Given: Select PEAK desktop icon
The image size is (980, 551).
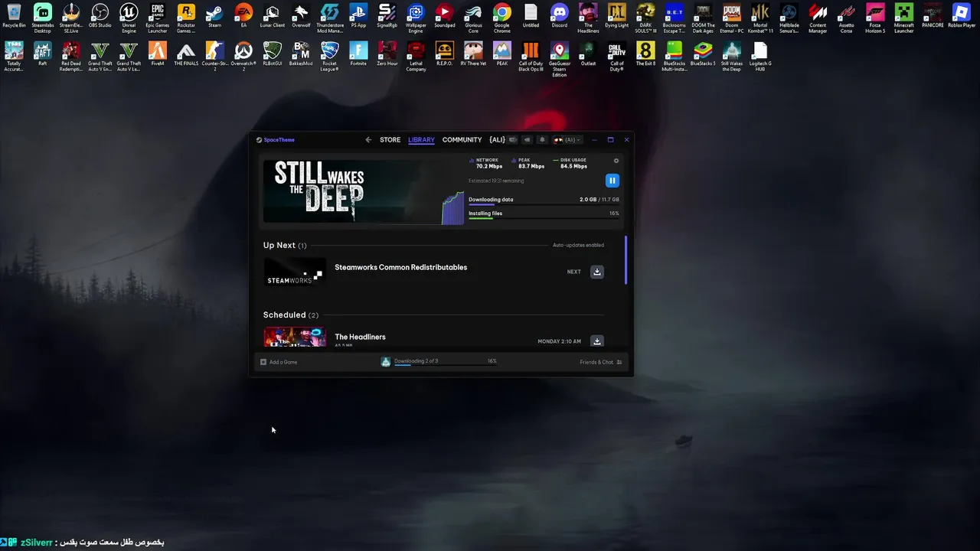Looking at the screenshot, I should pyautogui.click(x=502, y=54).
